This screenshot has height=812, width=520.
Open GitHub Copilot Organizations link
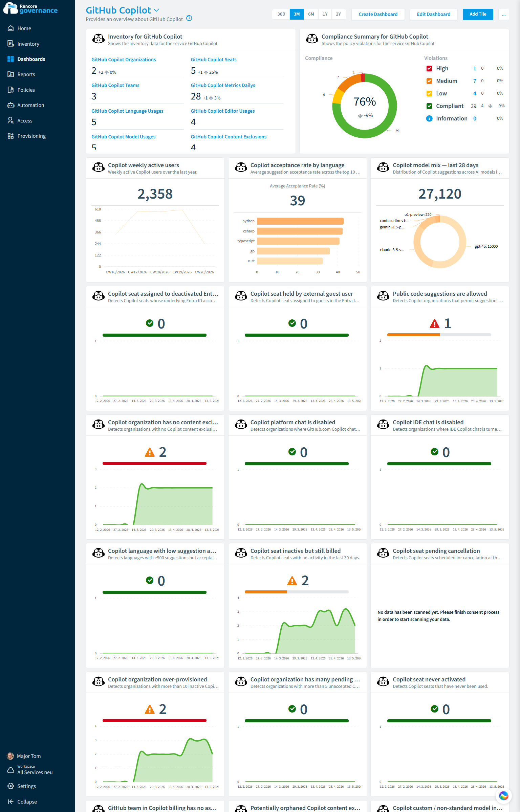(x=124, y=60)
